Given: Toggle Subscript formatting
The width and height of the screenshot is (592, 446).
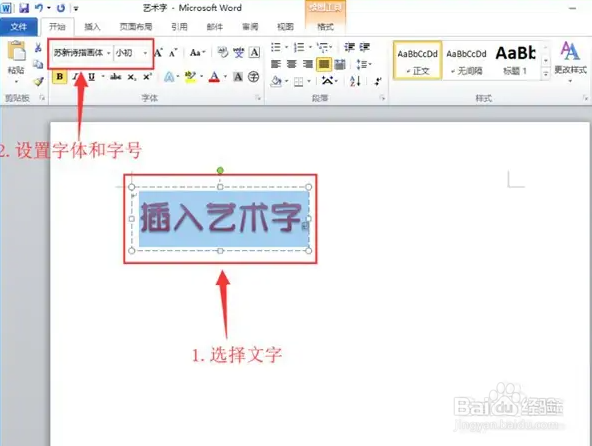Looking at the screenshot, I should pyautogui.click(x=131, y=77).
